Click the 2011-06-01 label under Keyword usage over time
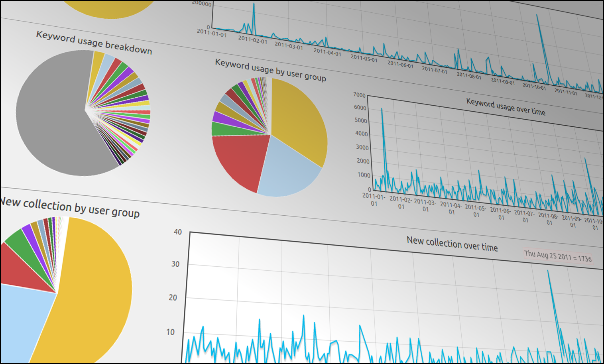Viewport: 604px width, 364px height. click(500, 214)
